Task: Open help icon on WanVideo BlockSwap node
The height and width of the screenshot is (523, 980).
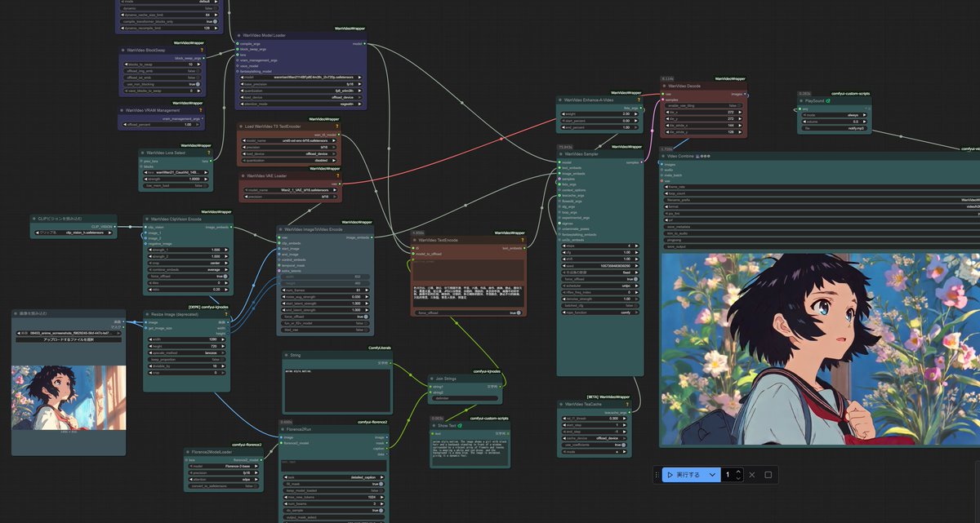Action: click(202, 50)
